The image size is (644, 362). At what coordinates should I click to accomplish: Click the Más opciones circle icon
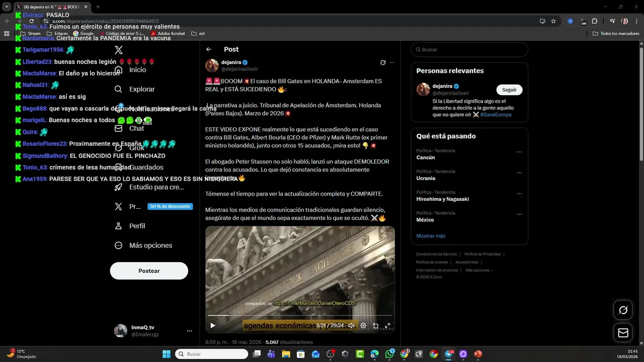coord(119,245)
